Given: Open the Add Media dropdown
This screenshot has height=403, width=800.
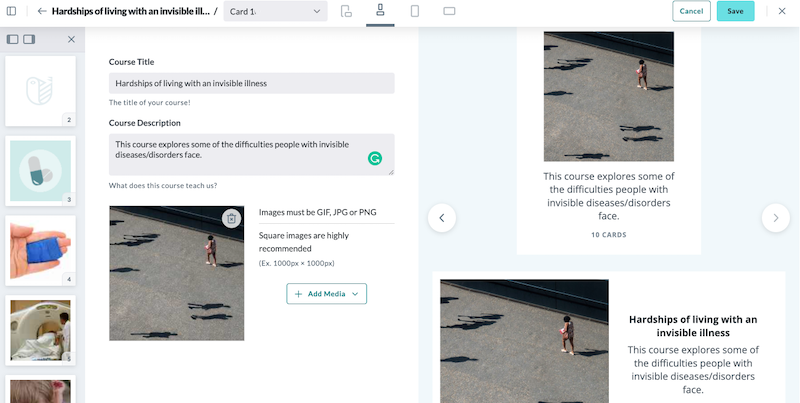Looking at the screenshot, I should [x=327, y=294].
